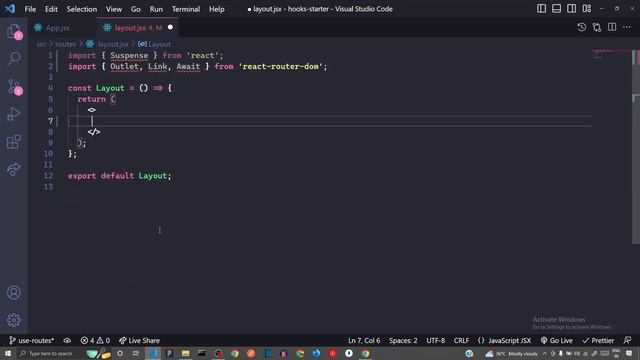Viewport: 640px width, 360px height.
Task: Open the Extensions view
Action: click(x=14, y=142)
